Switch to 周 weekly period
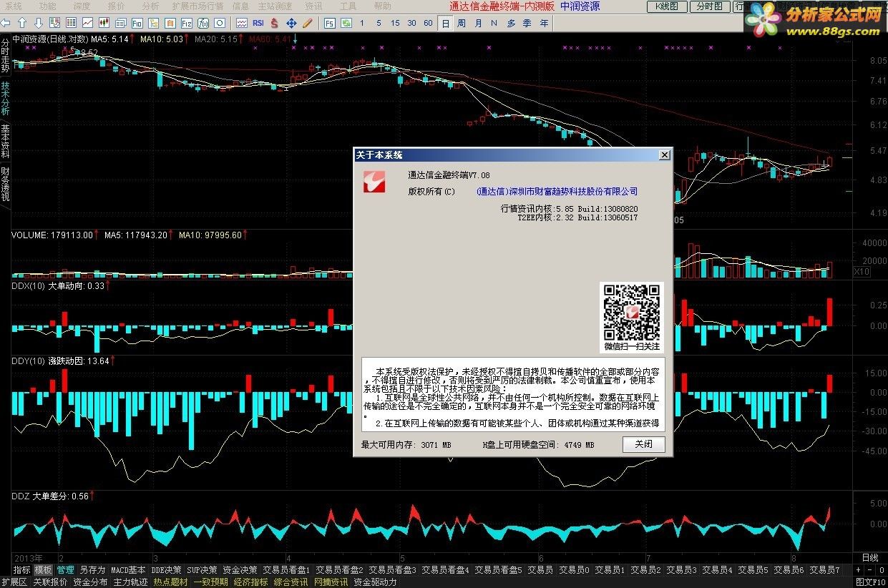The height and width of the screenshot is (588, 888). click(x=462, y=23)
